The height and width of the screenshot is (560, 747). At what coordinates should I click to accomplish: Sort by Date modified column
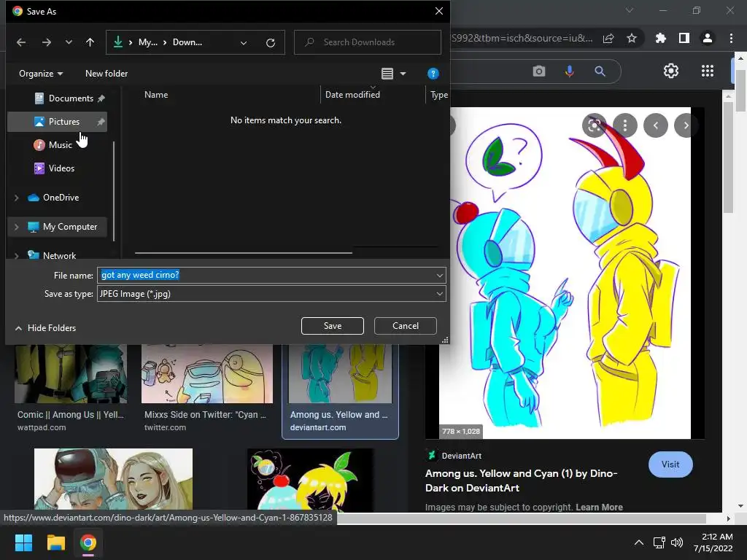coord(352,95)
